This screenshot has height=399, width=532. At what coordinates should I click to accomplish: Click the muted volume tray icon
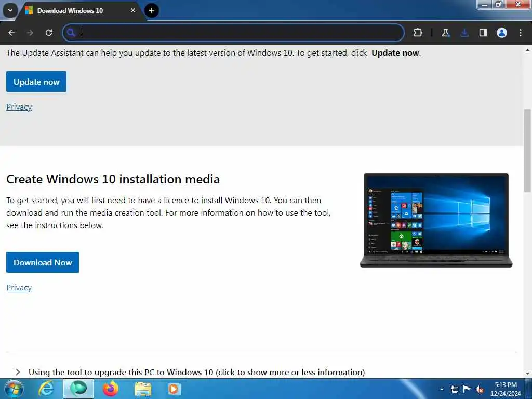point(480,389)
